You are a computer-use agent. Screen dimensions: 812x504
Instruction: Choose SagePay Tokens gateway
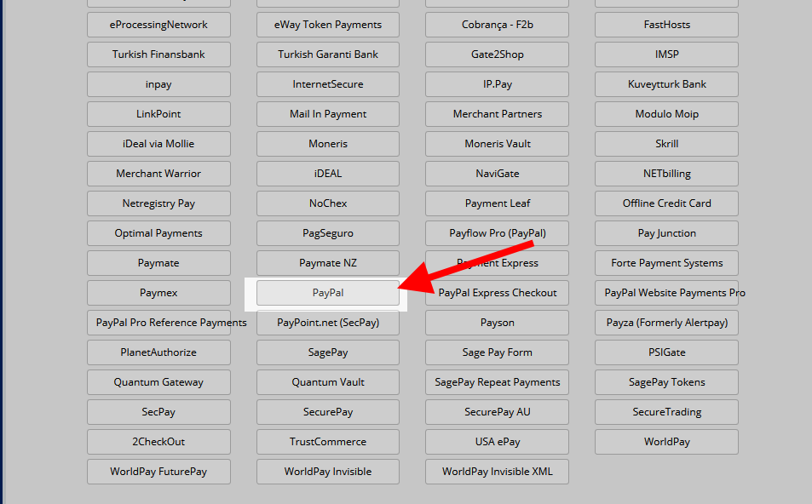(666, 382)
